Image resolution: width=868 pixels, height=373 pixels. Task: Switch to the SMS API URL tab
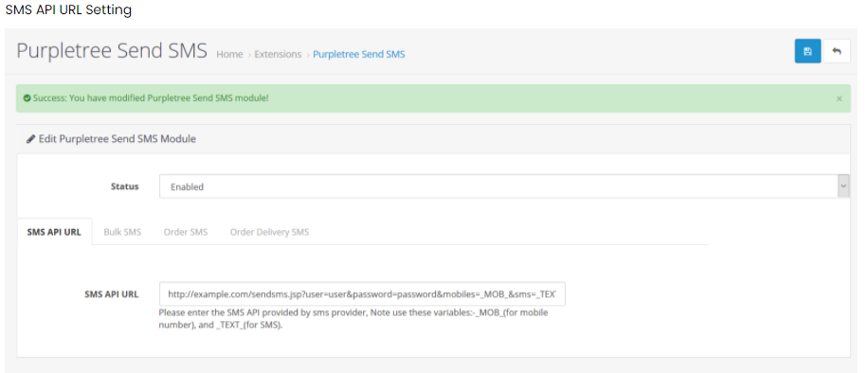54,232
